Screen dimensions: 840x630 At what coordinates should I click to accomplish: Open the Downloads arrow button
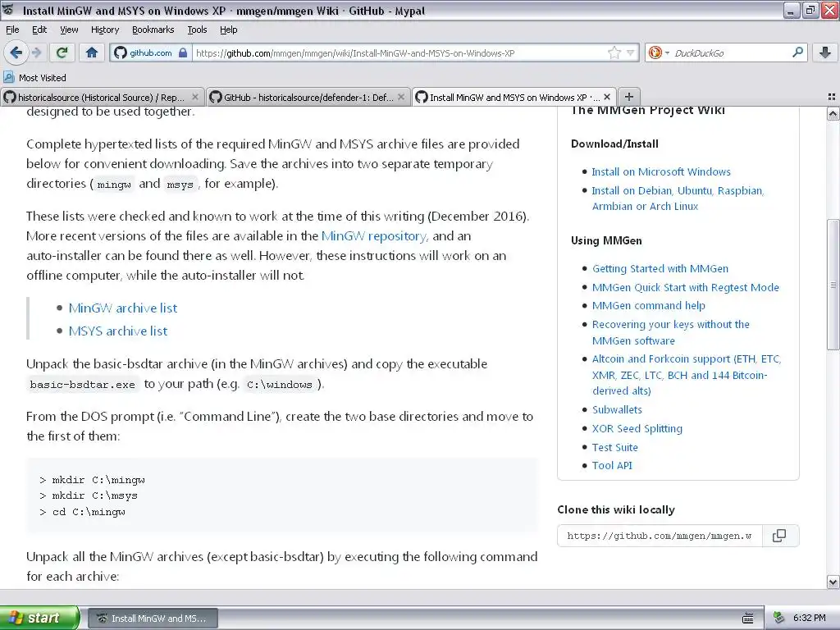click(x=825, y=52)
